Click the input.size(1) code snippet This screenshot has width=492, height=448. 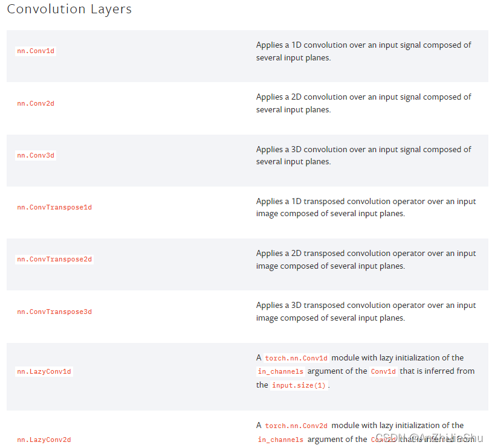(x=299, y=386)
